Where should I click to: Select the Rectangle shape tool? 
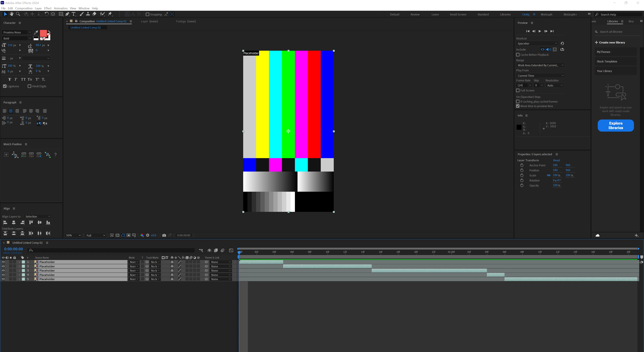(x=61, y=14)
